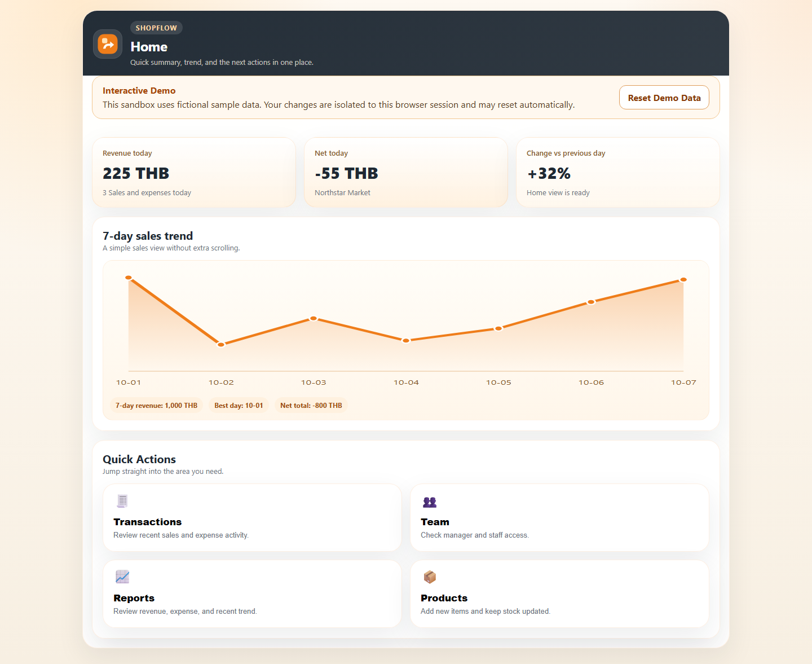Screen dimensions: 812x664
Task: Select the 10-06 data point on chart
Action: (591, 302)
